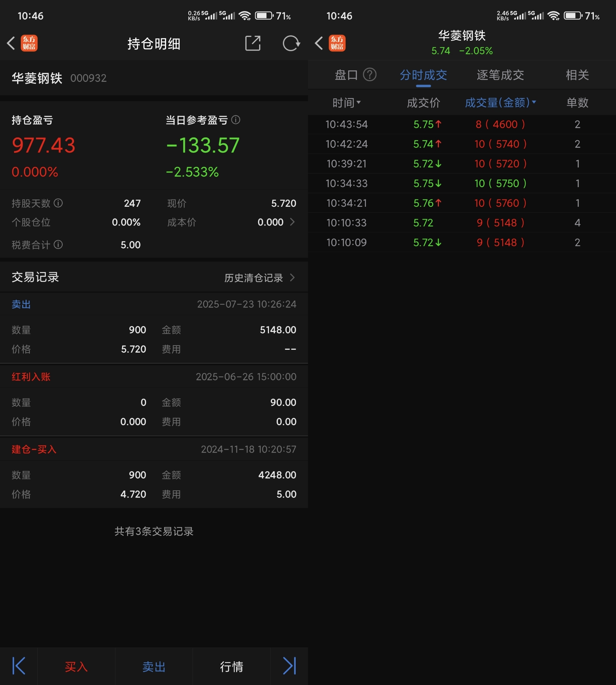
Task: Switch to 盘口 tab
Action: [346, 75]
